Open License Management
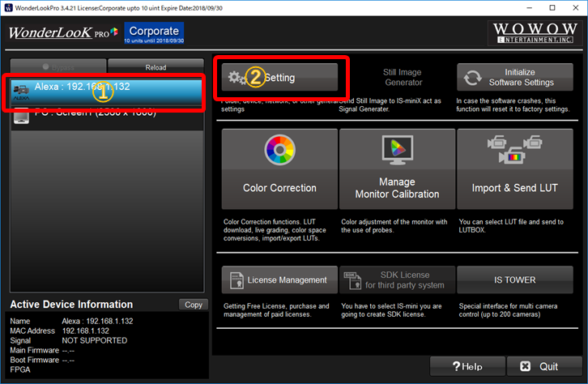Image resolution: width=588 pixels, height=384 pixels. [279, 279]
